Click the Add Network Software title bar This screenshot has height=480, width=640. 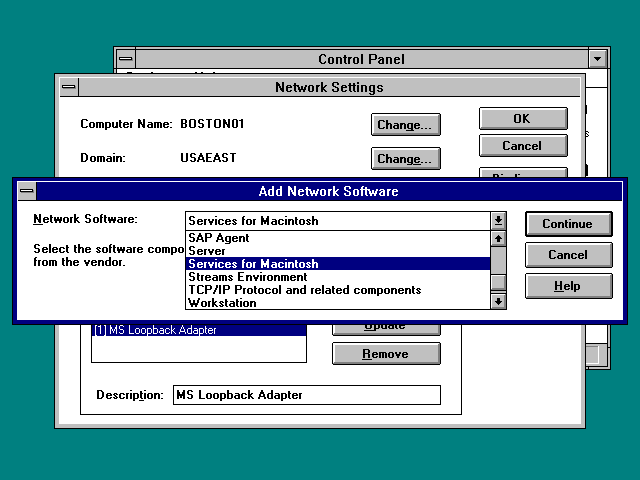tap(329, 191)
